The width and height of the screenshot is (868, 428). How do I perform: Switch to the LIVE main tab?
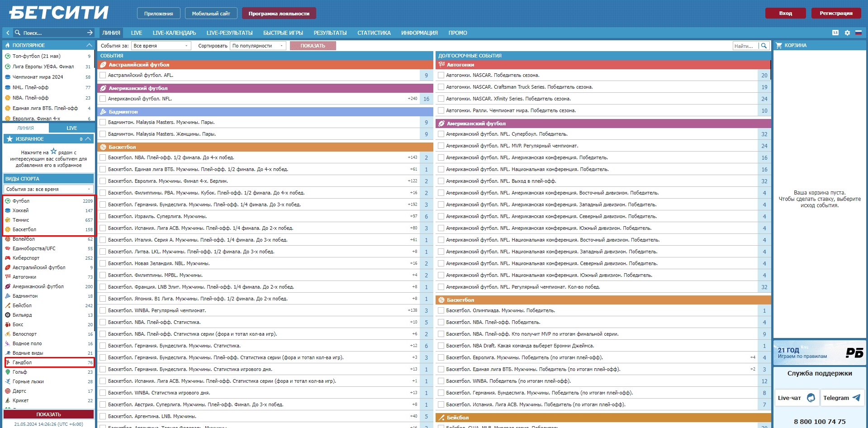coord(137,33)
